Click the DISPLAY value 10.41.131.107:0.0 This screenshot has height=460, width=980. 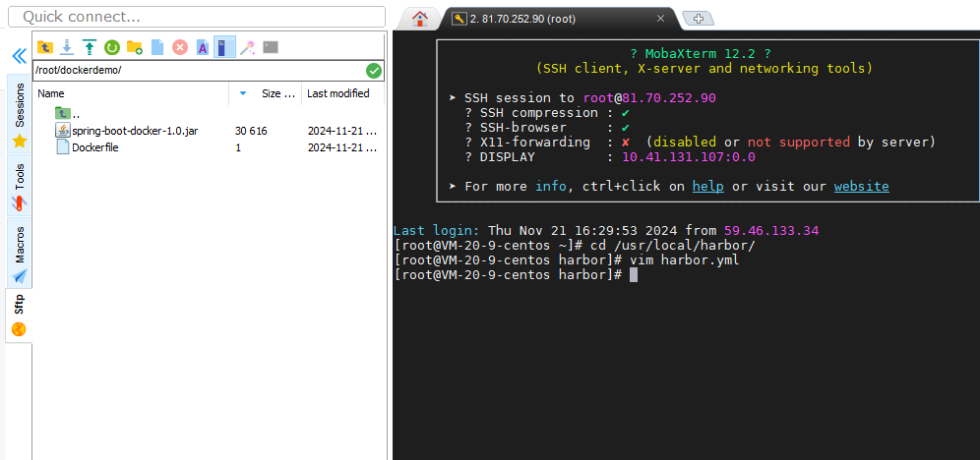pyautogui.click(x=689, y=157)
